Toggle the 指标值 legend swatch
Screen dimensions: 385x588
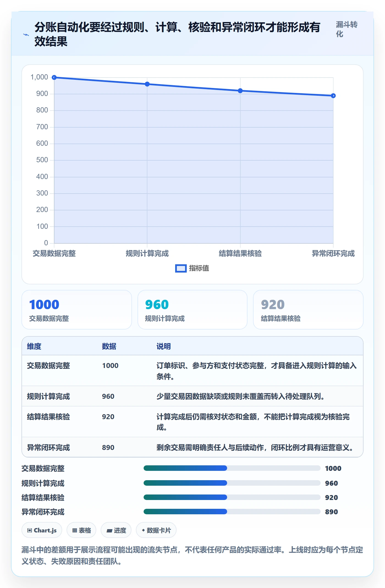181,268
